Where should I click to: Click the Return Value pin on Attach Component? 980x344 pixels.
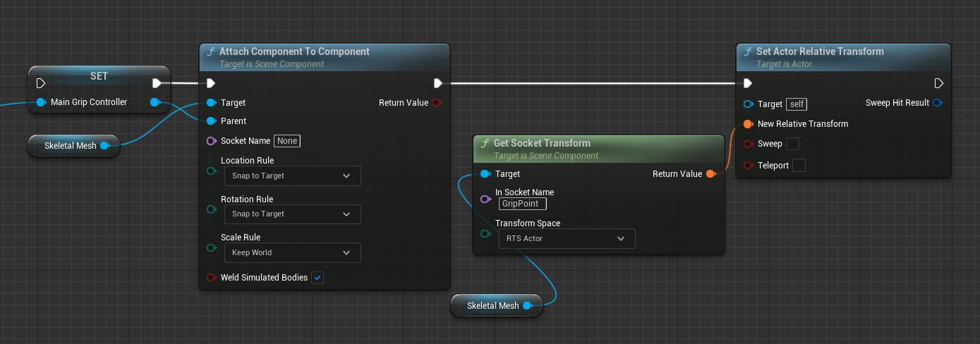click(x=436, y=103)
